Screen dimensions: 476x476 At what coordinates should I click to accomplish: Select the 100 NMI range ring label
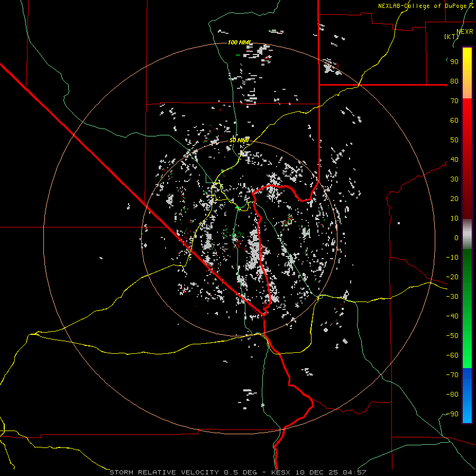tap(240, 42)
